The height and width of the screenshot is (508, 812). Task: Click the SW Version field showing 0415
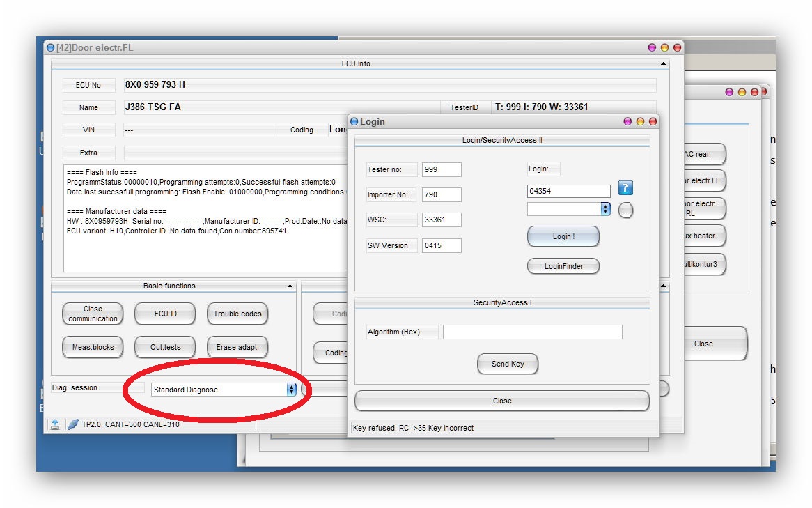[x=442, y=245]
